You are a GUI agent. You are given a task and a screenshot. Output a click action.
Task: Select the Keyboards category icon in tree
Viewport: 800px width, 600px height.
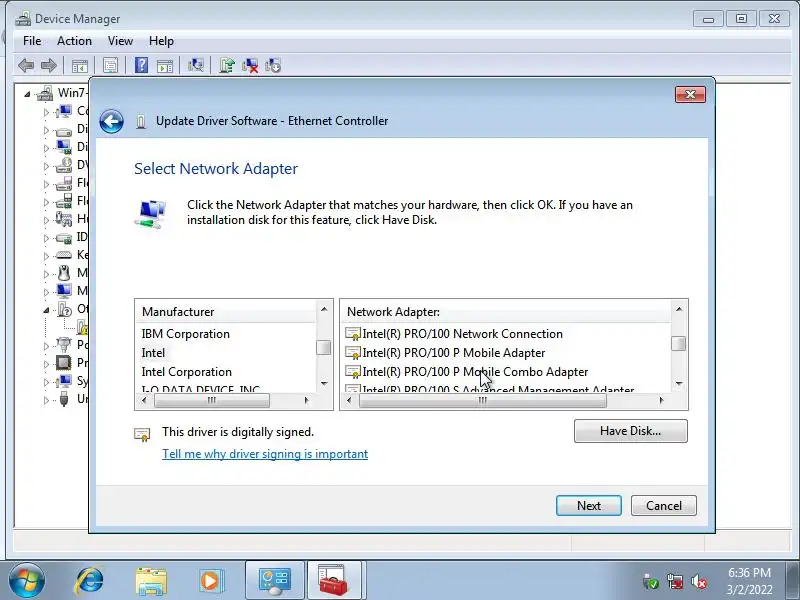point(63,255)
